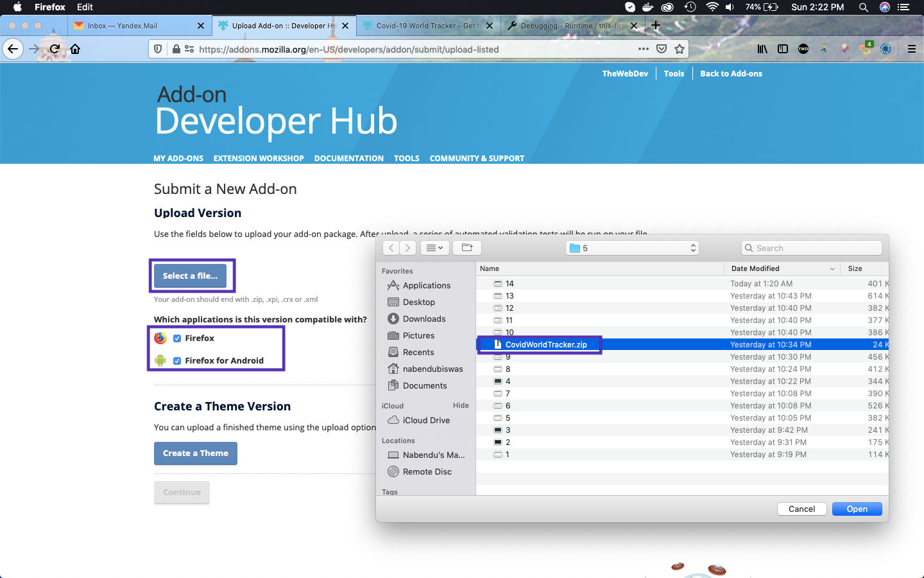Close the Covid-19 World Tracker tab
Viewport: 924px width, 578px height.
[490, 26]
